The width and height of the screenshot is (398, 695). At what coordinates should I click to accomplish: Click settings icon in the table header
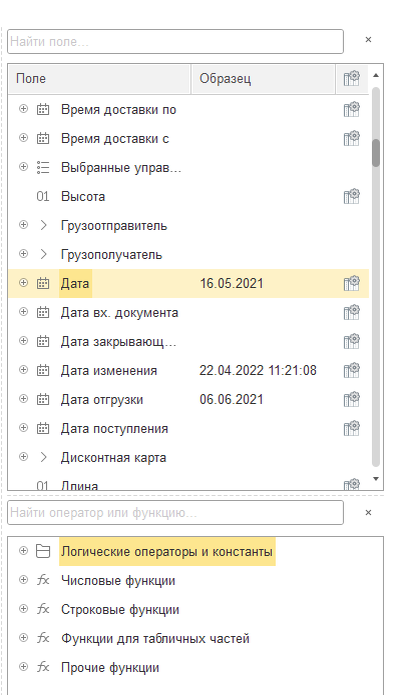pos(351,78)
